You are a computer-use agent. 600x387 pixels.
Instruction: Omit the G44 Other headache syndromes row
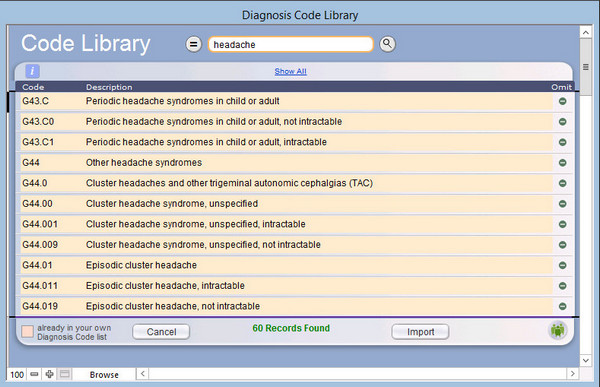coord(562,163)
